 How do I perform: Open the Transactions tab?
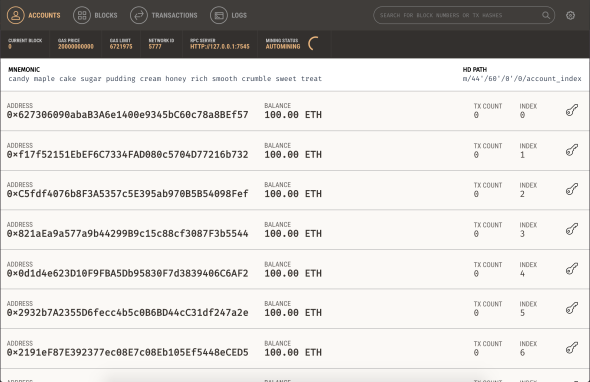pos(164,15)
